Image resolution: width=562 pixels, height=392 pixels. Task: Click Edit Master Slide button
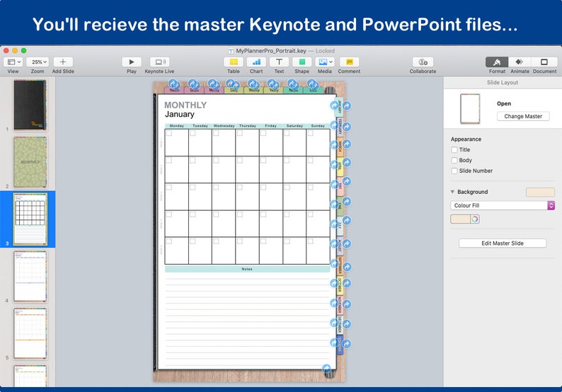[503, 243]
